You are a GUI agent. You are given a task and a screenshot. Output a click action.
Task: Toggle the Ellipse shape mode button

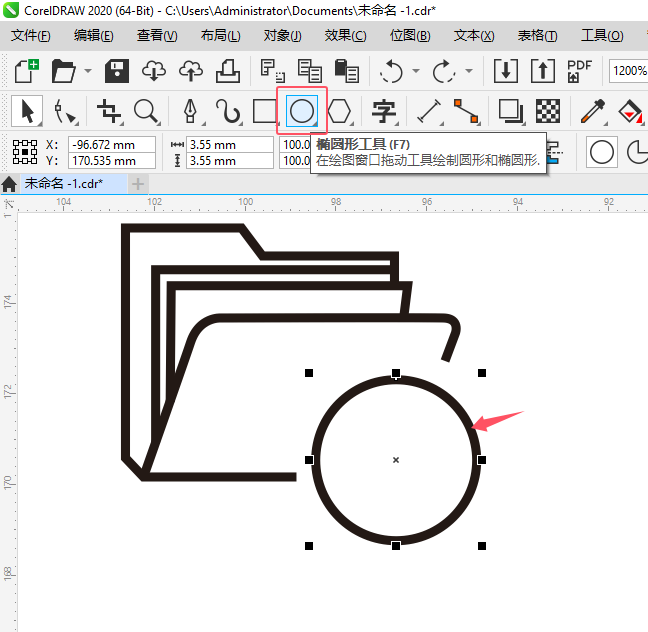602,152
